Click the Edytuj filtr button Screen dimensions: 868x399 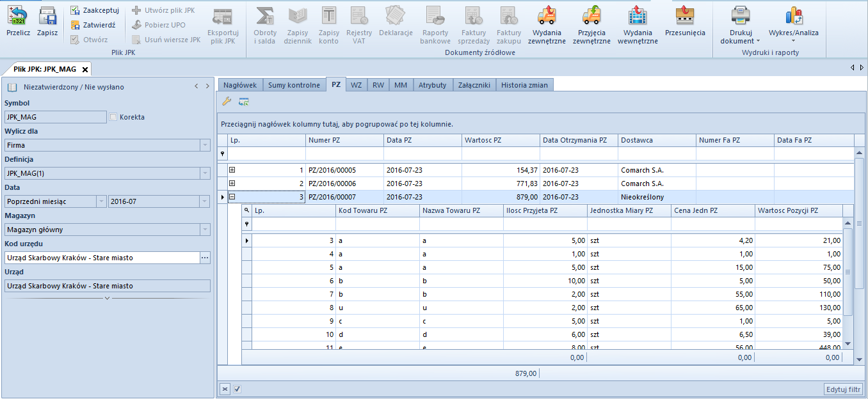843,389
